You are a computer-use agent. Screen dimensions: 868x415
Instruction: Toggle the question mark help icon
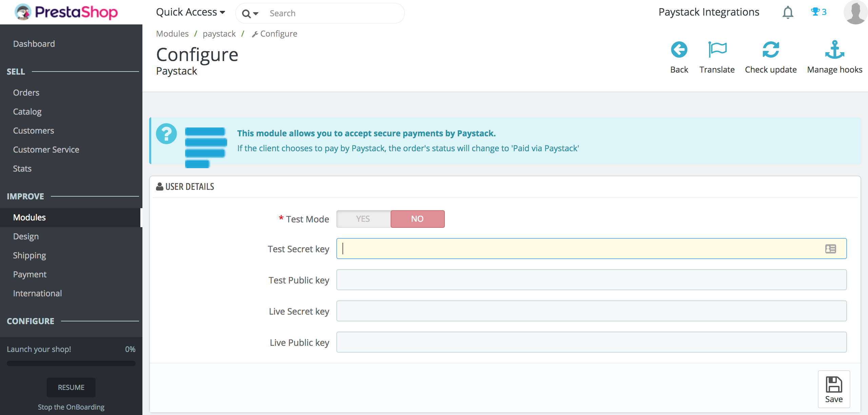pyautogui.click(x=165, y=133)
